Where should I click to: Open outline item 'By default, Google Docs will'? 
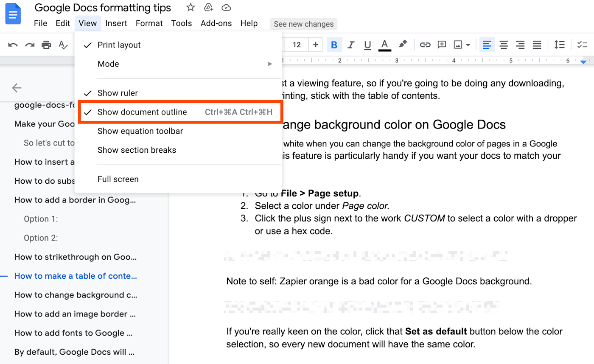[75, 352]
